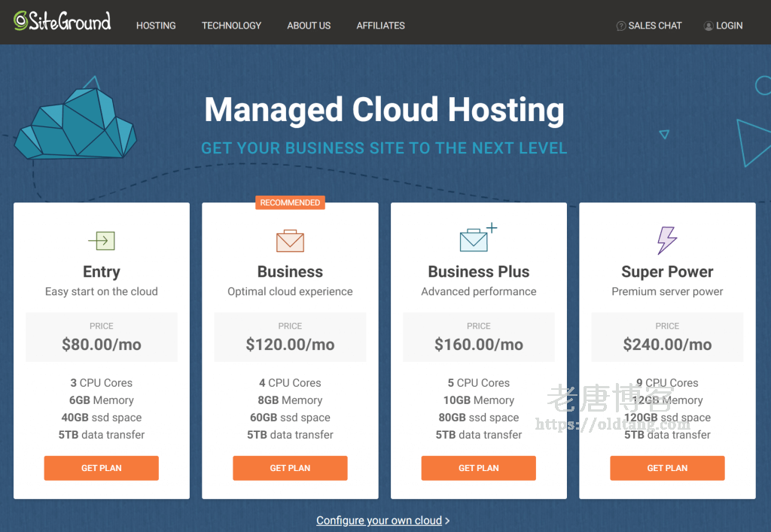Viewport: 771px width, 532px height.
Task: Click the sales chat bubble icon
Action: [621, 26]
